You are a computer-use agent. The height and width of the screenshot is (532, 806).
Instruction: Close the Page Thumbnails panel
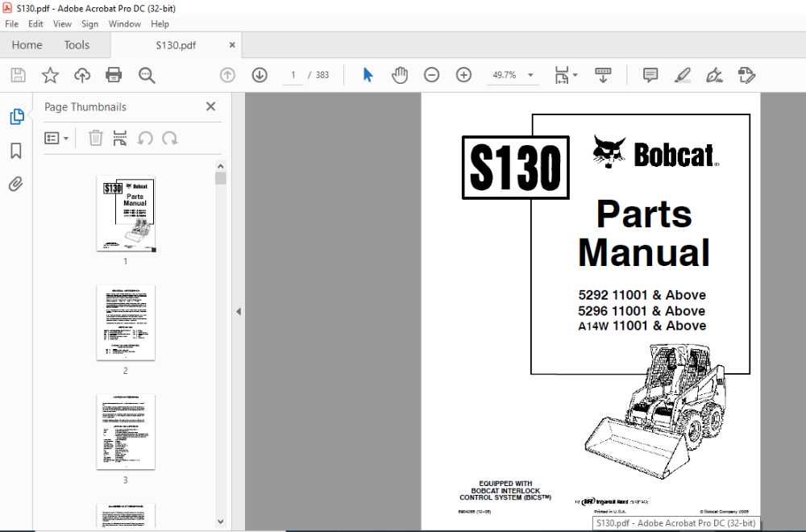pos(210,106)
